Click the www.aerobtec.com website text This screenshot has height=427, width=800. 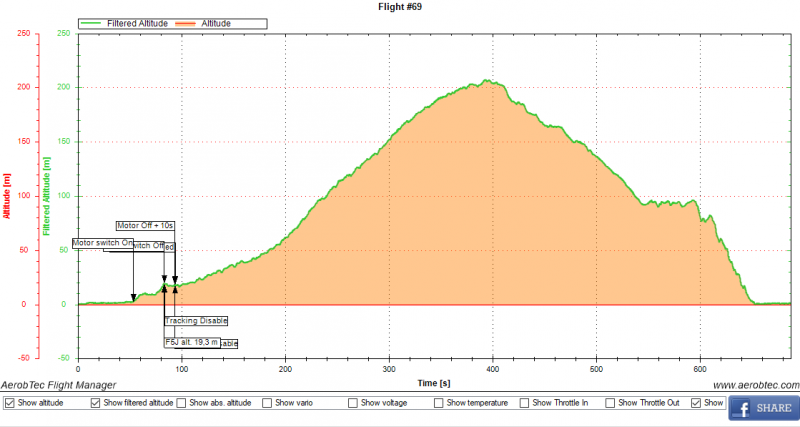(x=755, y=385)
